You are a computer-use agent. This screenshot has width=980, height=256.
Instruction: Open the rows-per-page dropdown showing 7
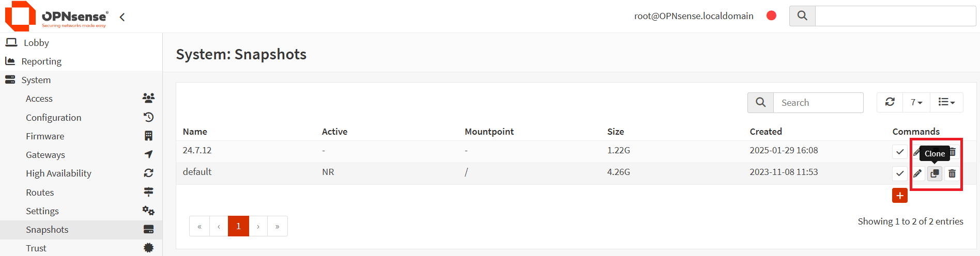point(916,102)
